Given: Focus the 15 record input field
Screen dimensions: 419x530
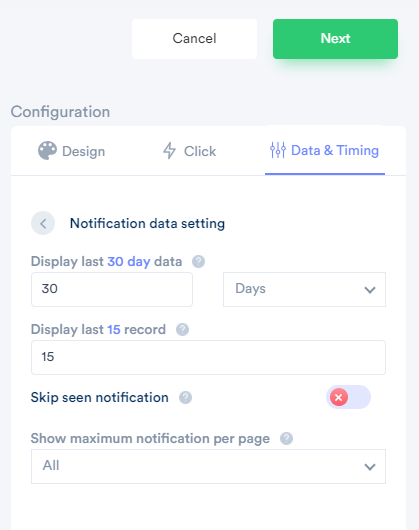Looking at the screenshot, I should [x=208, y=357].
